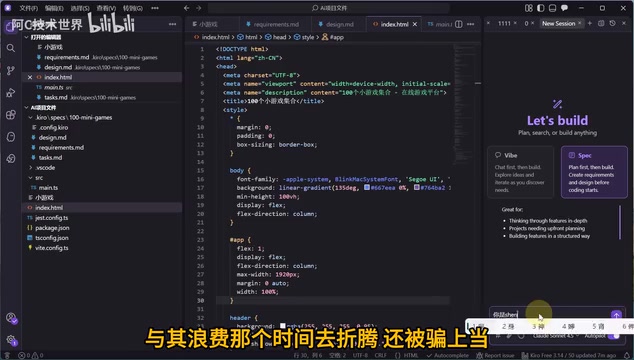Switch to the main.ts editor tab

pos(440,24)
